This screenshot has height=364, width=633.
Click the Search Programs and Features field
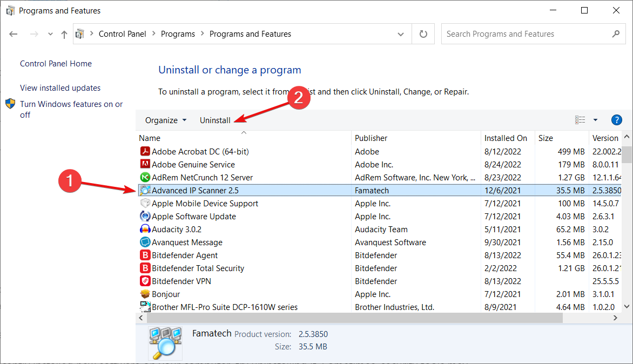point(533,34)
